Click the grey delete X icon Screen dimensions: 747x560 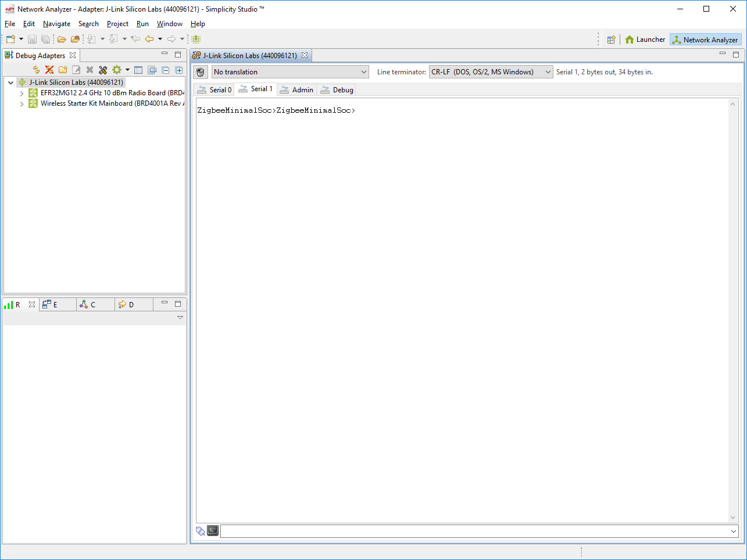90,70
